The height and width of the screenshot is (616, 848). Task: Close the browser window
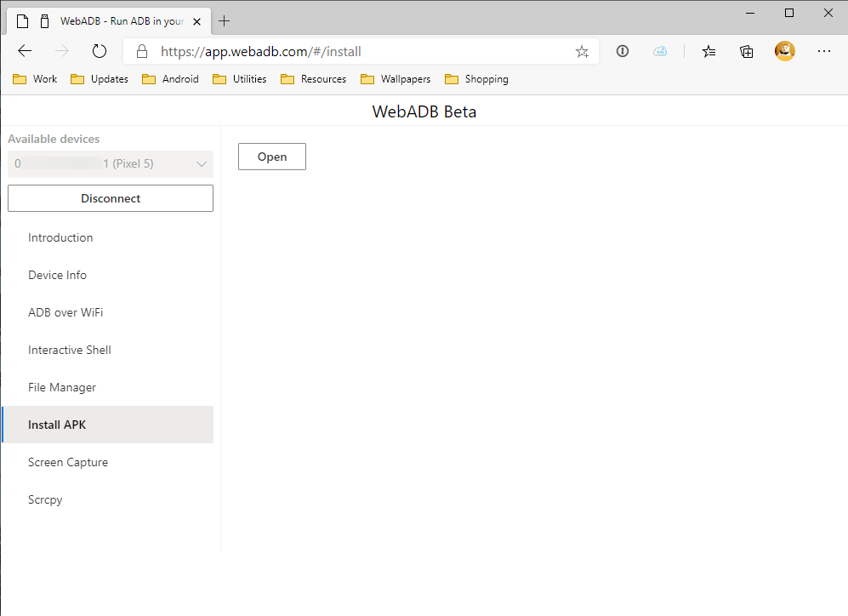tap(828, 13)
